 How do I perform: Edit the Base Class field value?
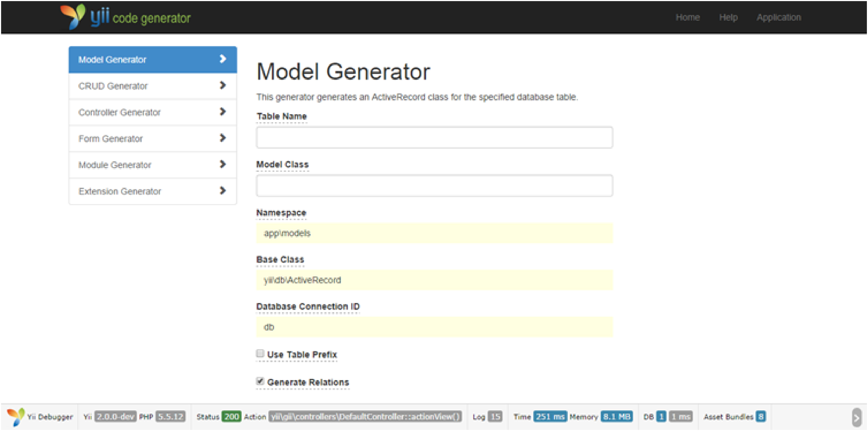434,280
